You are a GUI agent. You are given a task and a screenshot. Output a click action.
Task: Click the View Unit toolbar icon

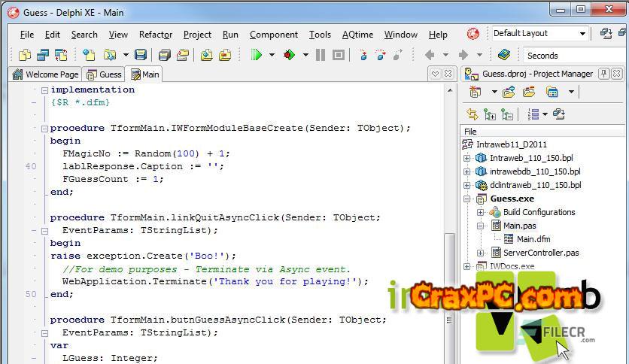(25, 55)
